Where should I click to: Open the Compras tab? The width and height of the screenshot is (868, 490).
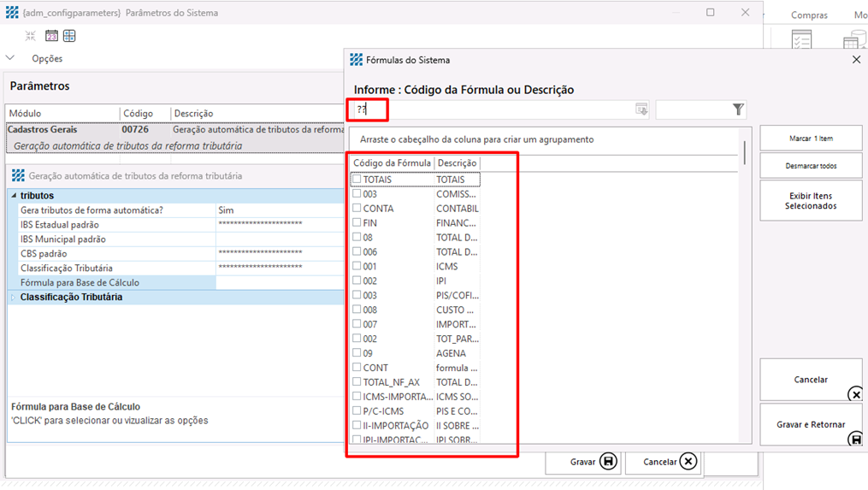tap(808, 15)
